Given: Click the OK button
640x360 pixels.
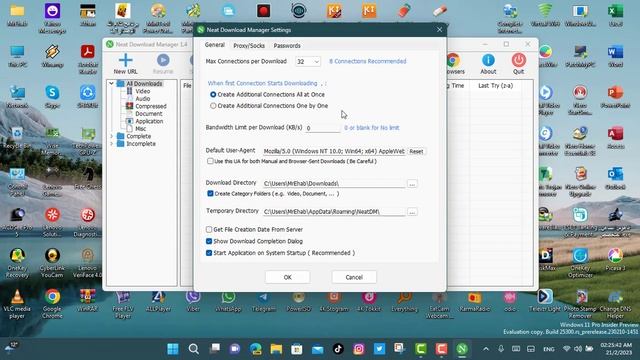Looking at the screenshot, I should [287, 277].
